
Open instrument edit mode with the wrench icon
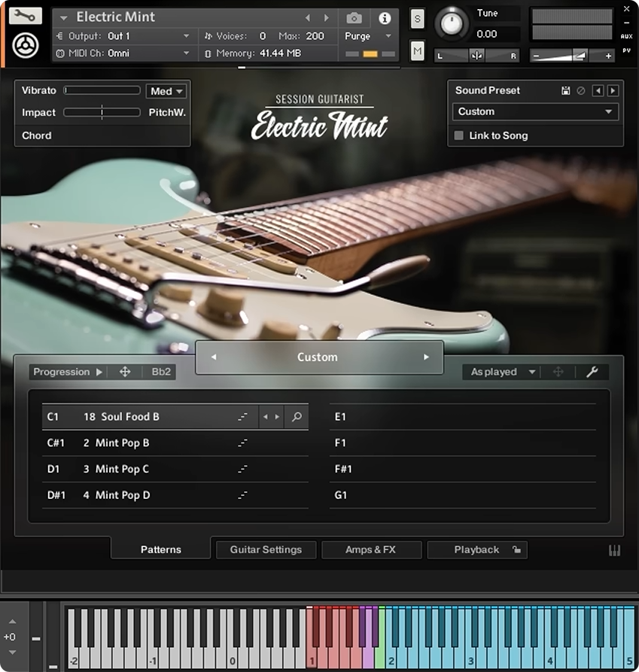pos(26,16)
